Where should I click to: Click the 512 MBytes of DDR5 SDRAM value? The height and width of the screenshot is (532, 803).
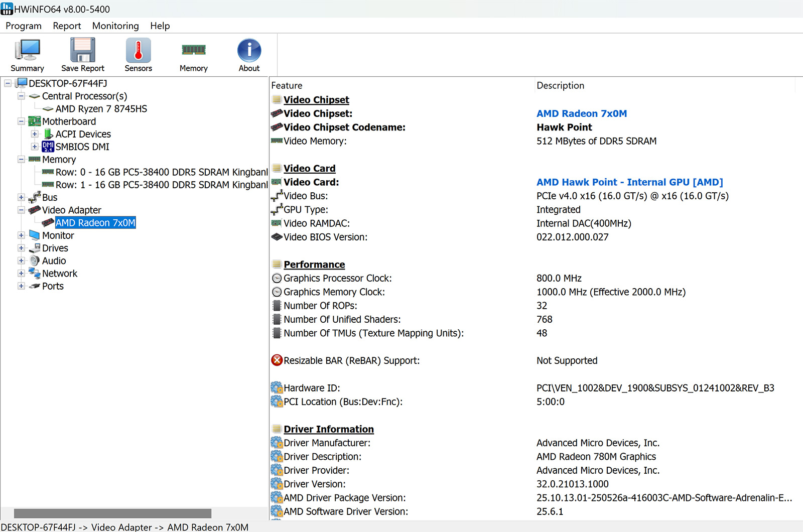[x=596, y=141]
